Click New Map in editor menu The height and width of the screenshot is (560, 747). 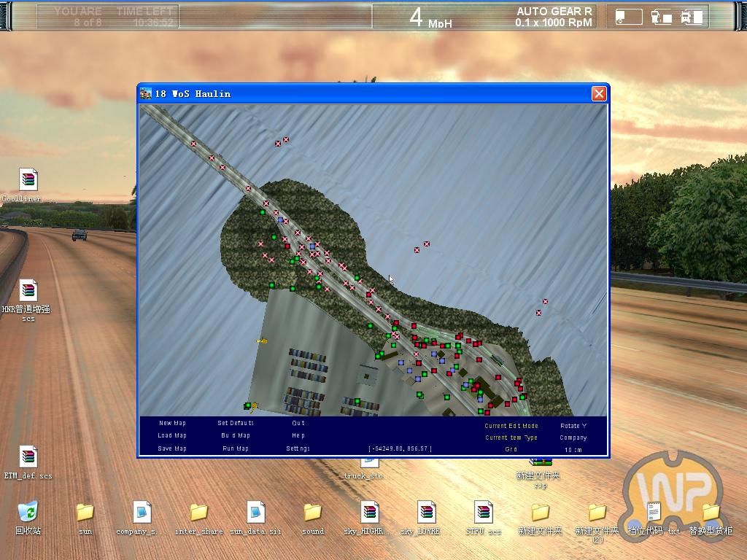[x=172, y=423]
